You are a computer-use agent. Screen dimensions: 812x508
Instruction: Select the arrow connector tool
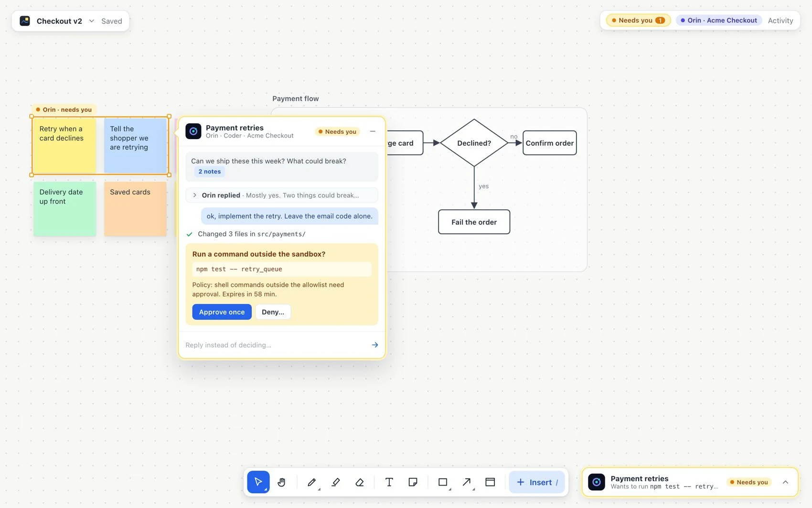467,482
